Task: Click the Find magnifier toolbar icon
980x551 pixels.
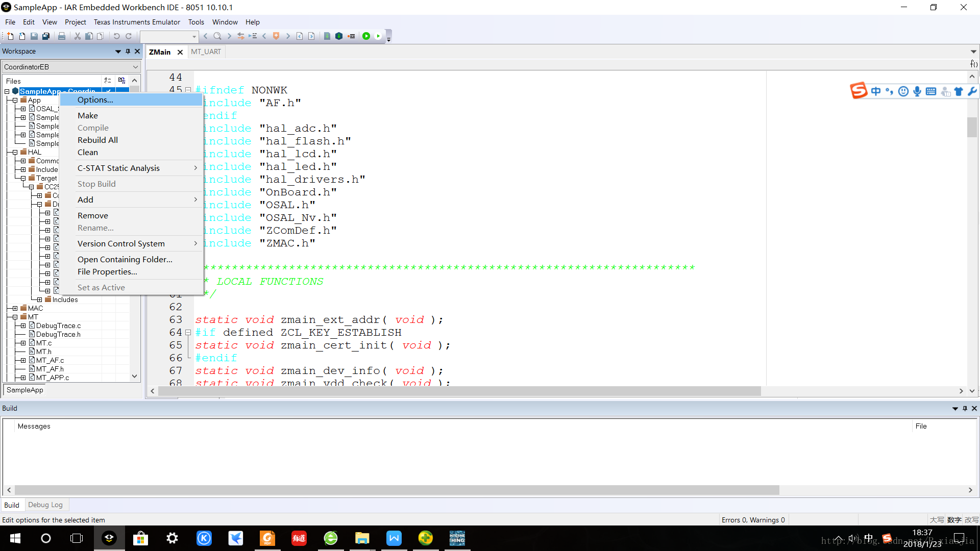Action: (x=217, y=36)
